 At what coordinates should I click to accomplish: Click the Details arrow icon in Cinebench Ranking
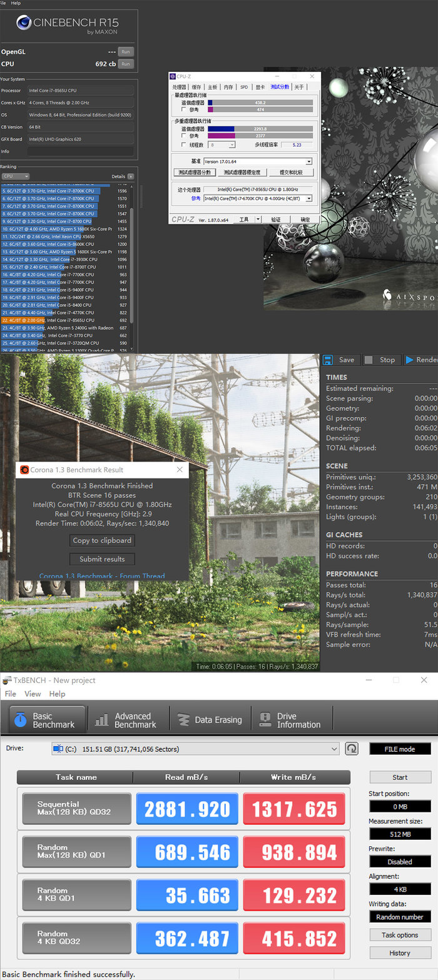pos(131,176)
